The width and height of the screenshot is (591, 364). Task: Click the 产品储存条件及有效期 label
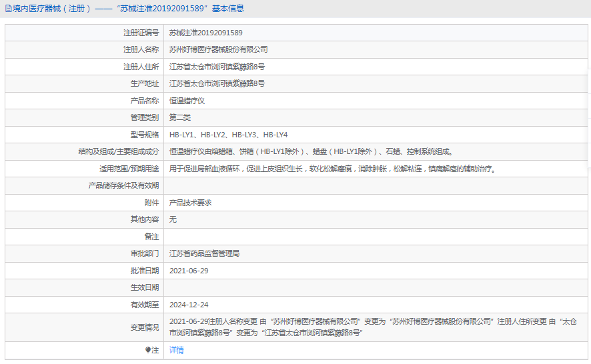tap(123, 185)
